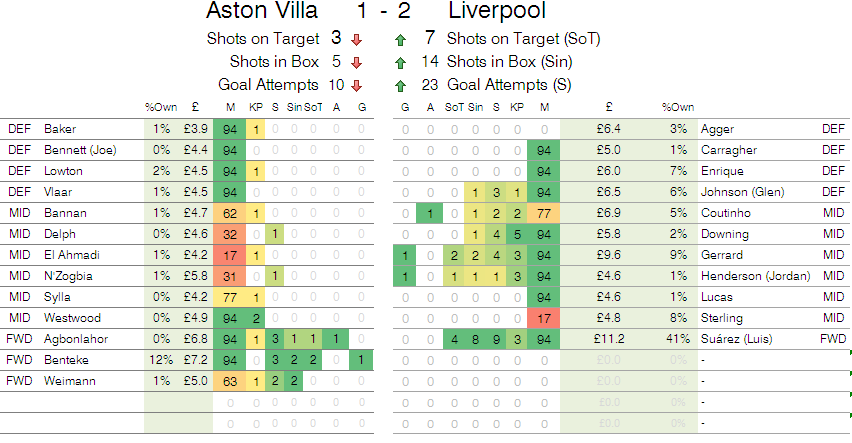Select Aston Villa's %Own column header
852x443 pixels.
pyautogui.click(x=161, y=107)
